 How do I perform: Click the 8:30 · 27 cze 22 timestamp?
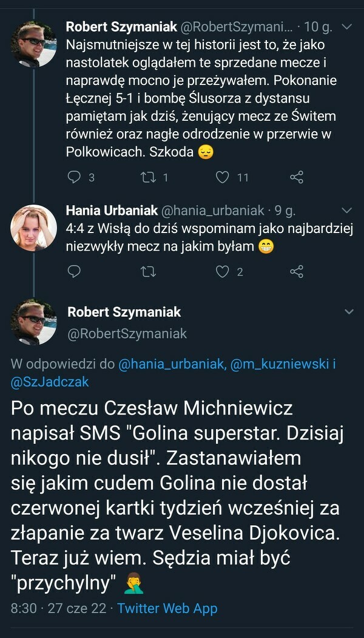[58, 608]
